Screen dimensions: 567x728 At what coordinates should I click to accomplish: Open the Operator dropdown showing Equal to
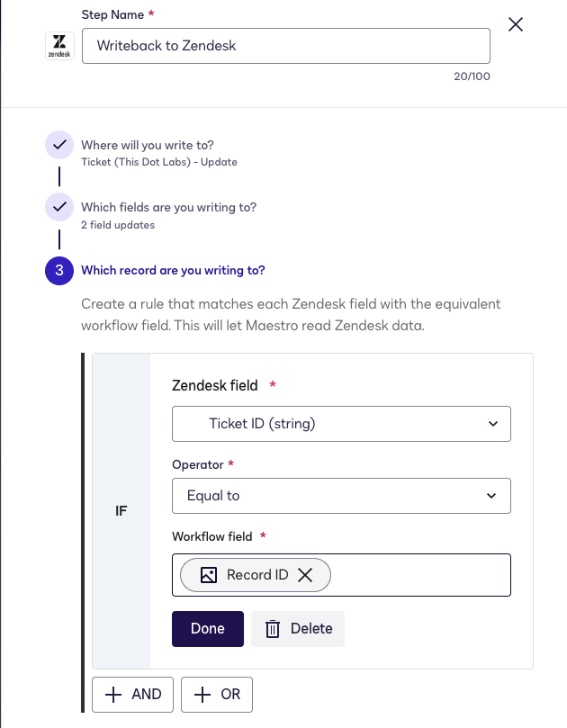click(x=341, y=496)
